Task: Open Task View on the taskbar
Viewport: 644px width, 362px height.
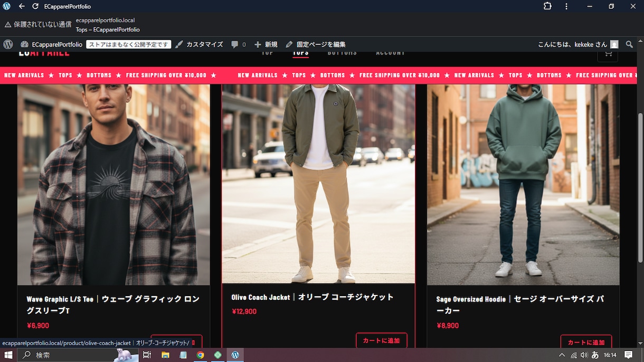Action: [147, 355]
